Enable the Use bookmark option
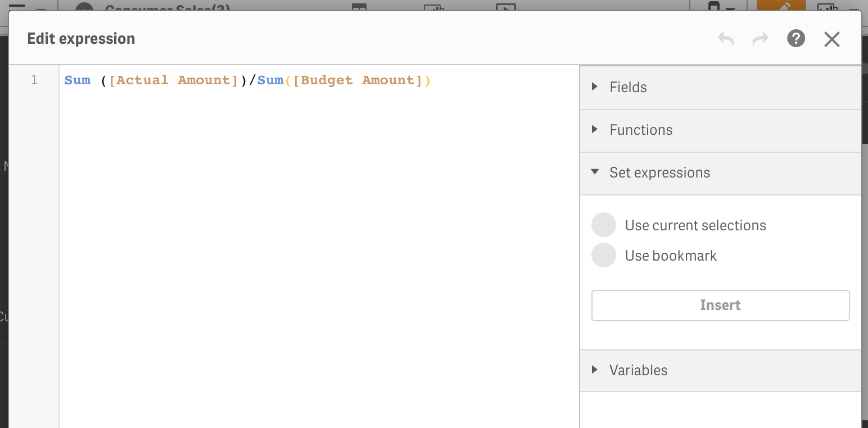Image resolution: width=868 pixels, height=428 pixels. click(x=603, y=255)
